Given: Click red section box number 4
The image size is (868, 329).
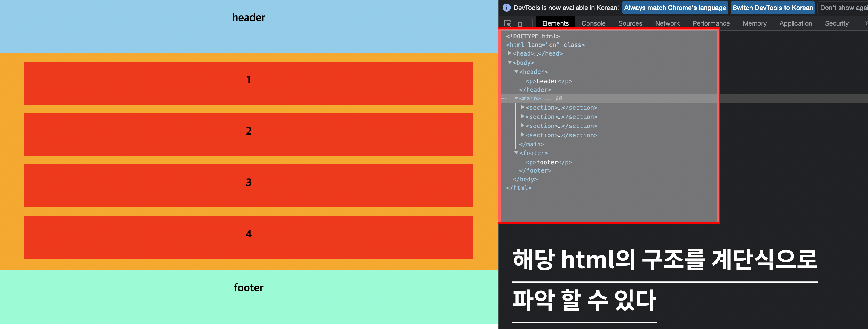Looking at the screenshot, I should tap(249, 237).
